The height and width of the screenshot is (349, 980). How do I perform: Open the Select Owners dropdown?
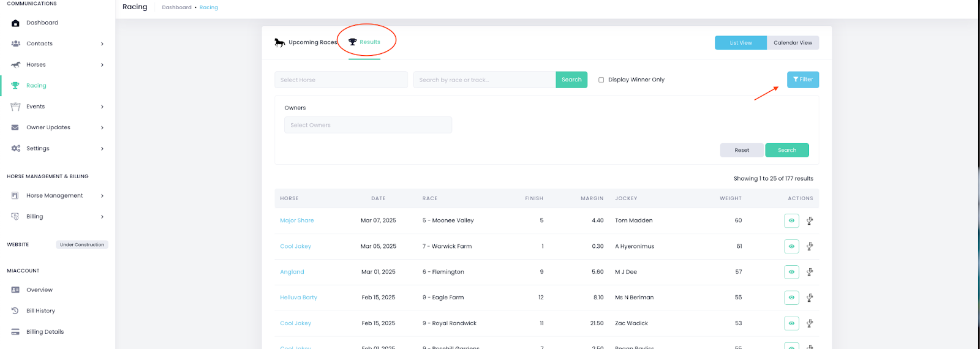(367, 125)
